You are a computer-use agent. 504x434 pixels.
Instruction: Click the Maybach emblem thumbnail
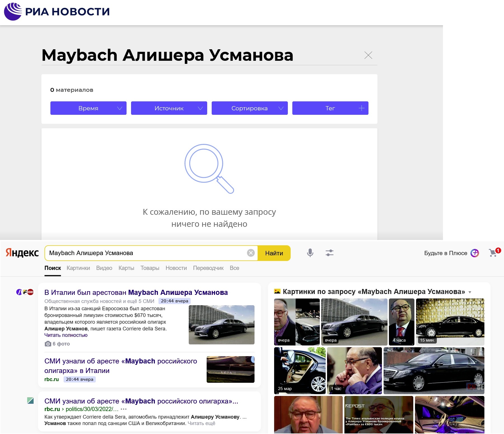coord(230,369)
